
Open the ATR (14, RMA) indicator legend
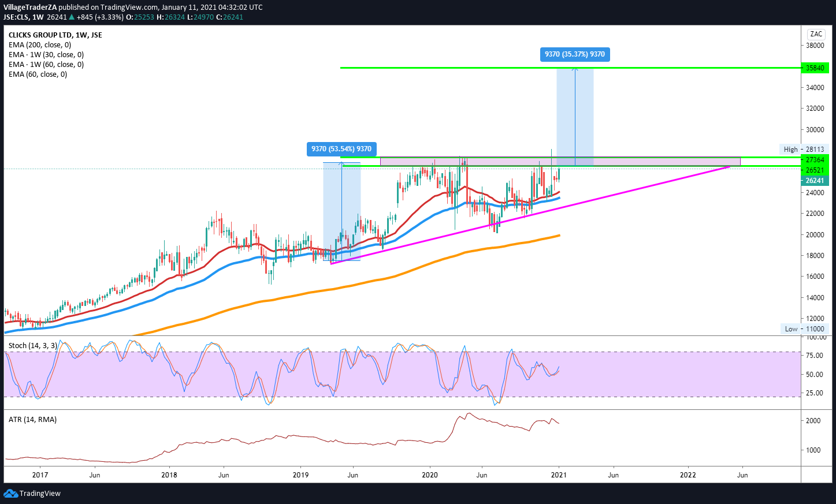pyautogui.click(x=32, y=420)
